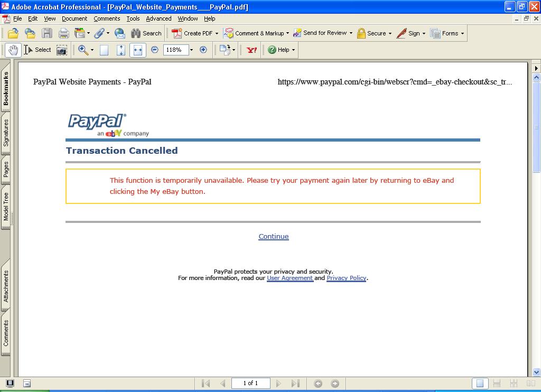
Task: Open the Help menu in menu bar
Action: point(209,18)
